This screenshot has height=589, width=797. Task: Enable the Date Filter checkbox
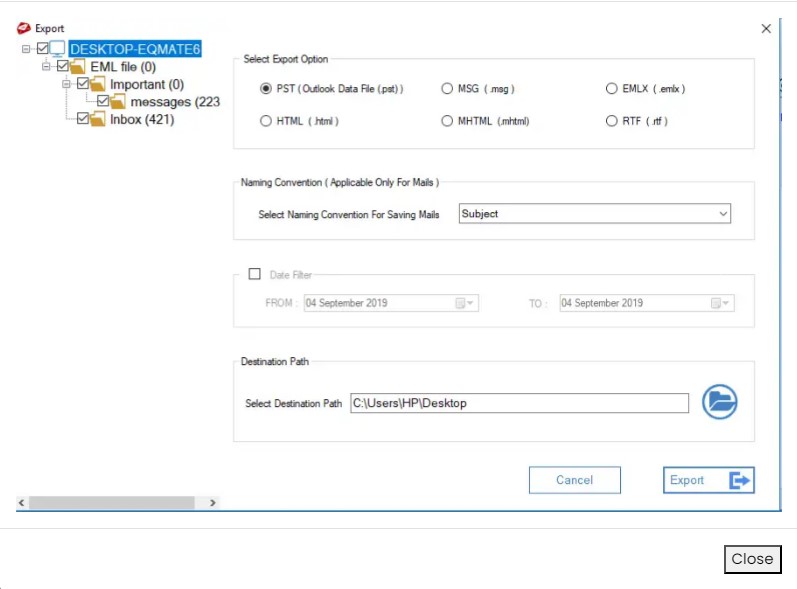coord(255,274)
